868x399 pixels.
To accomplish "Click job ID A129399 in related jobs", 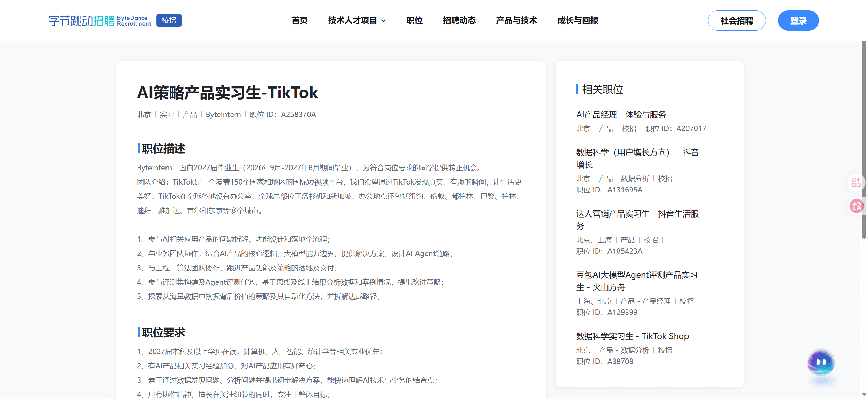I will click(622, 313).
